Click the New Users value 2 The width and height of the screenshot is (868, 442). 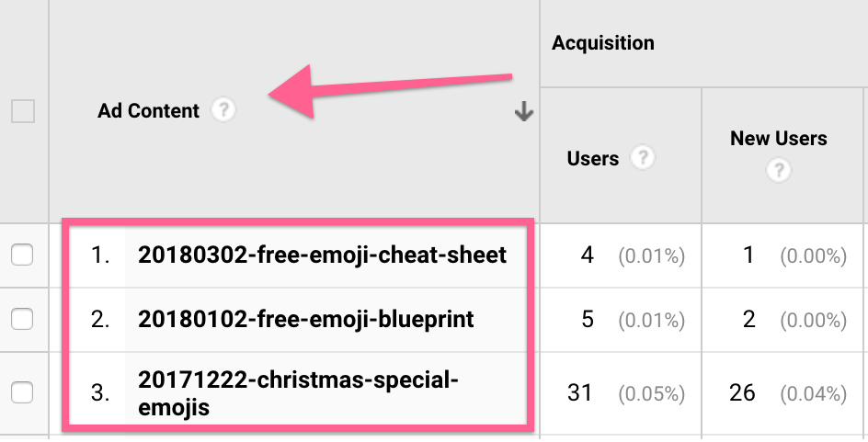click(749, 320)
